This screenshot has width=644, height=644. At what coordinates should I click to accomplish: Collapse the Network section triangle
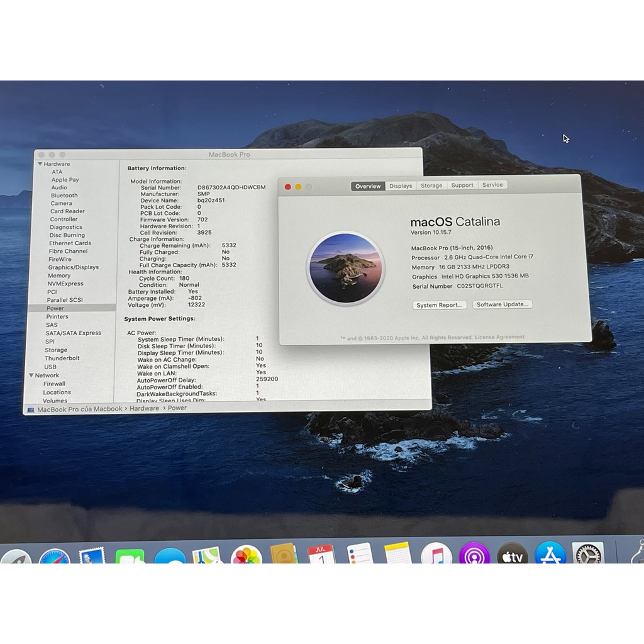coord(31,375)
